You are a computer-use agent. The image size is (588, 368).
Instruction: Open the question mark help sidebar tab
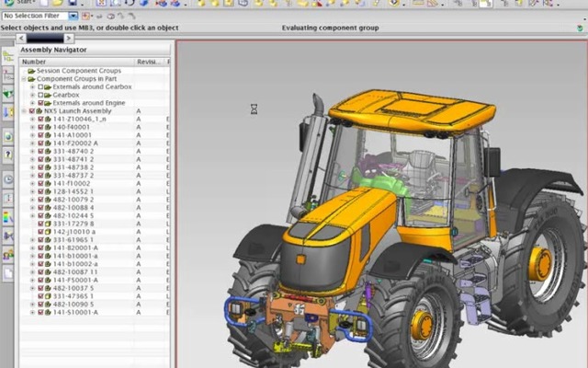(x=8, y=155)
